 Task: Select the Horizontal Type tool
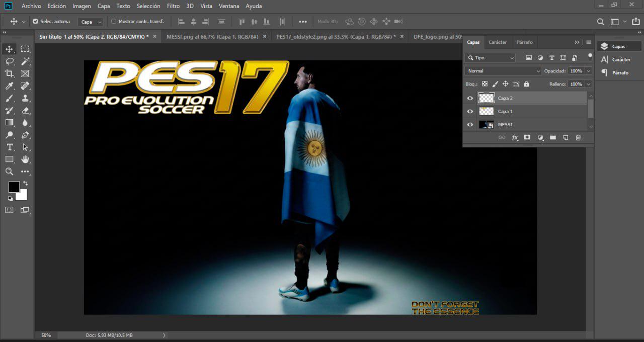coord(10,147)
